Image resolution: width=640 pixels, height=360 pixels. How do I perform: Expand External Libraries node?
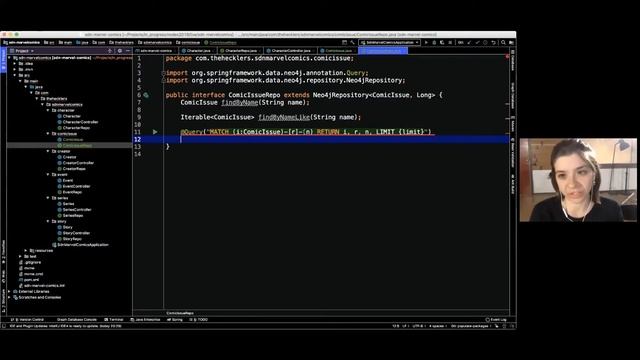click(x=9, y=291)
